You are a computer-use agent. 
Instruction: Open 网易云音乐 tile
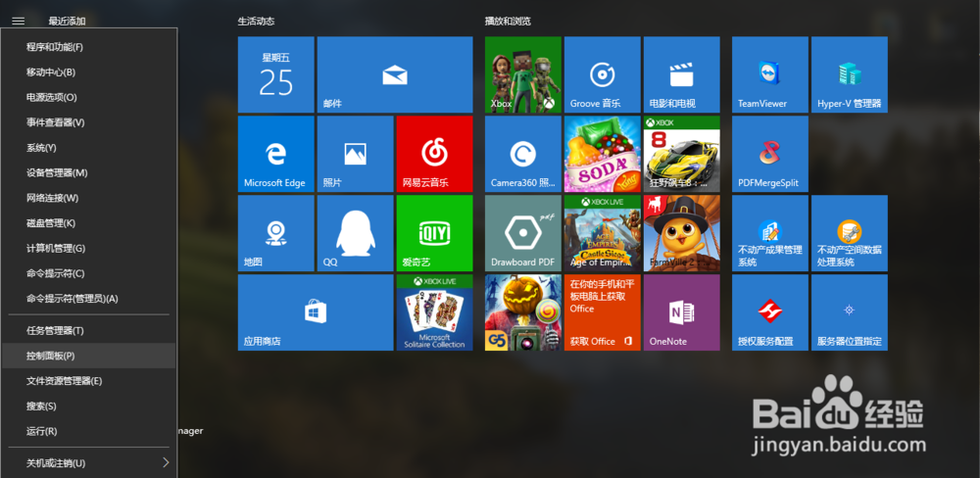click(434, 154)
